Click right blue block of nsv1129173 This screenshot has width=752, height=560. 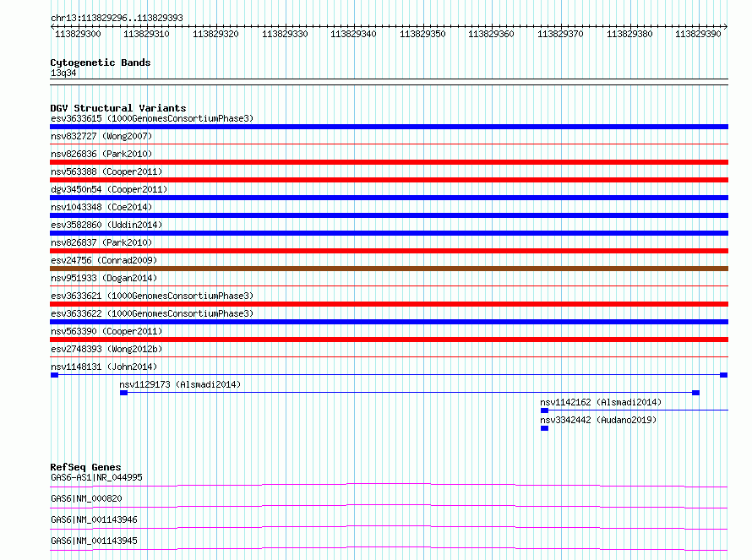pos(696,393)
